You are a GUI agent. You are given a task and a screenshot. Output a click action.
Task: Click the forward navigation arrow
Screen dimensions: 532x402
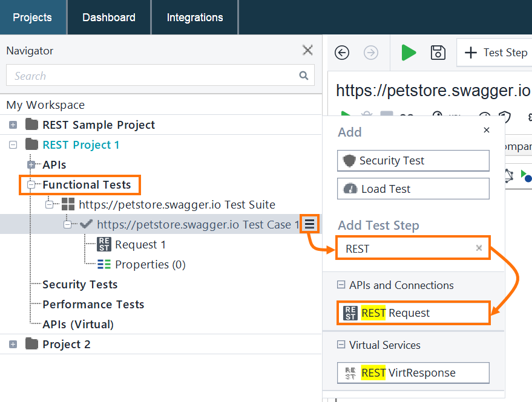coord(369,53)
